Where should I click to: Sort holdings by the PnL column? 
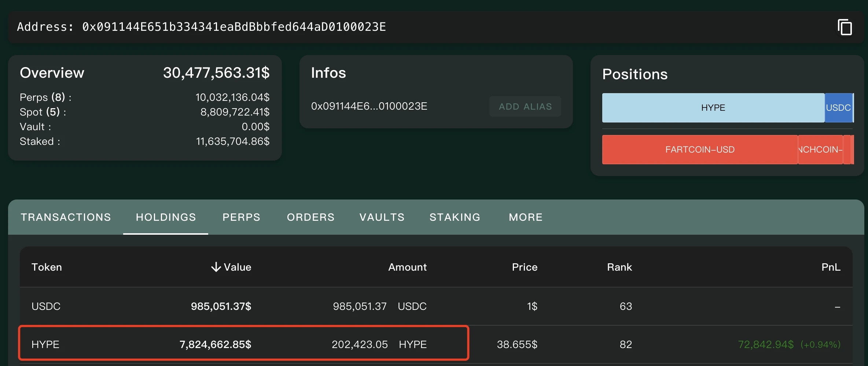[x=830, y=267]
